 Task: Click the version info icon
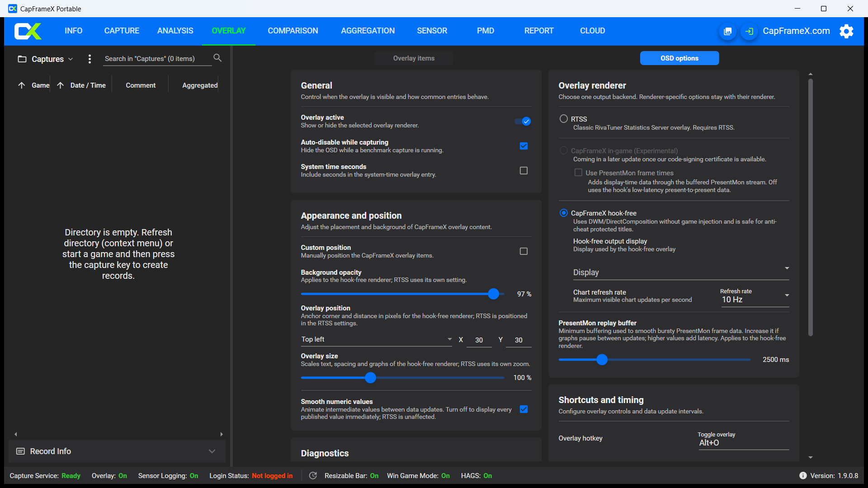[803, 475]
